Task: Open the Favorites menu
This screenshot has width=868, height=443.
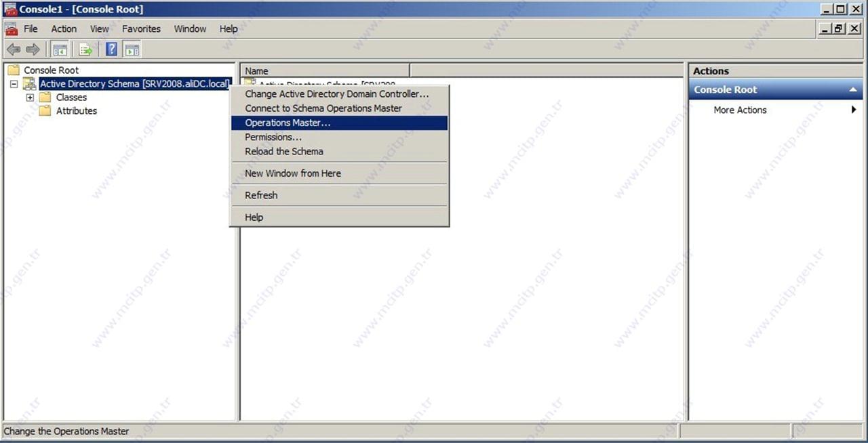Action: [x=141, y=29]
